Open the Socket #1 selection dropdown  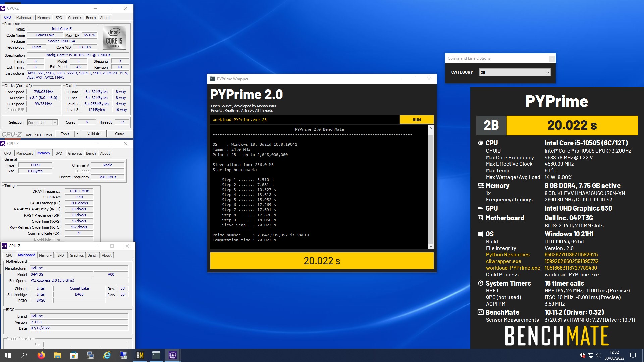tap(43, 123)
